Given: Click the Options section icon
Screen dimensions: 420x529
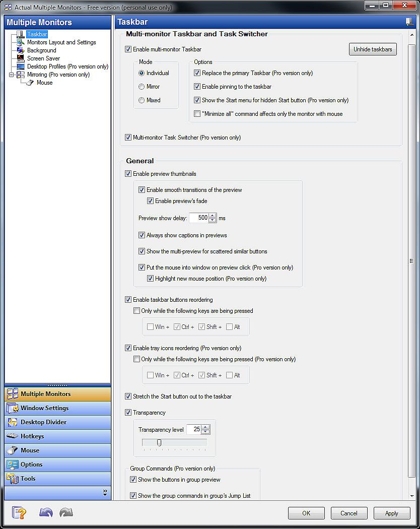Looking at the screenshot, I should pyautogui.click(x=13, y=465).
